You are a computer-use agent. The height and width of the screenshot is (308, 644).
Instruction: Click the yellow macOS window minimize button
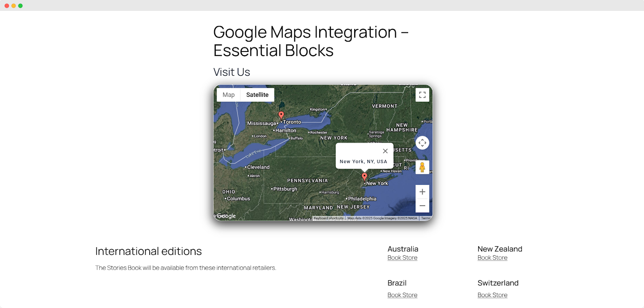point(14,6)
